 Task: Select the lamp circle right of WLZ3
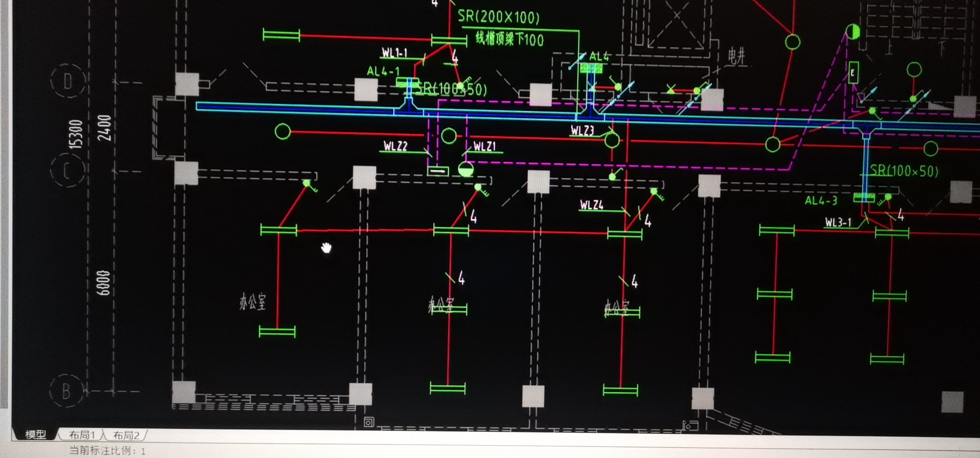612,140
